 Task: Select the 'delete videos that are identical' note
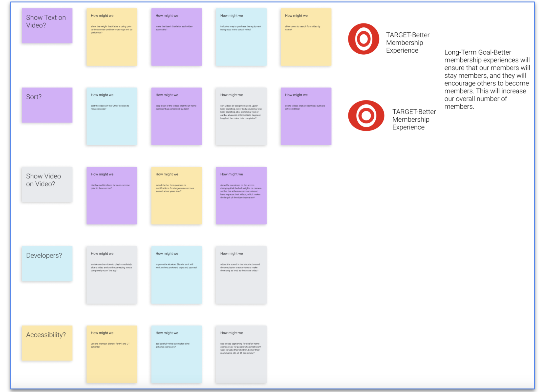click(306, 116)
